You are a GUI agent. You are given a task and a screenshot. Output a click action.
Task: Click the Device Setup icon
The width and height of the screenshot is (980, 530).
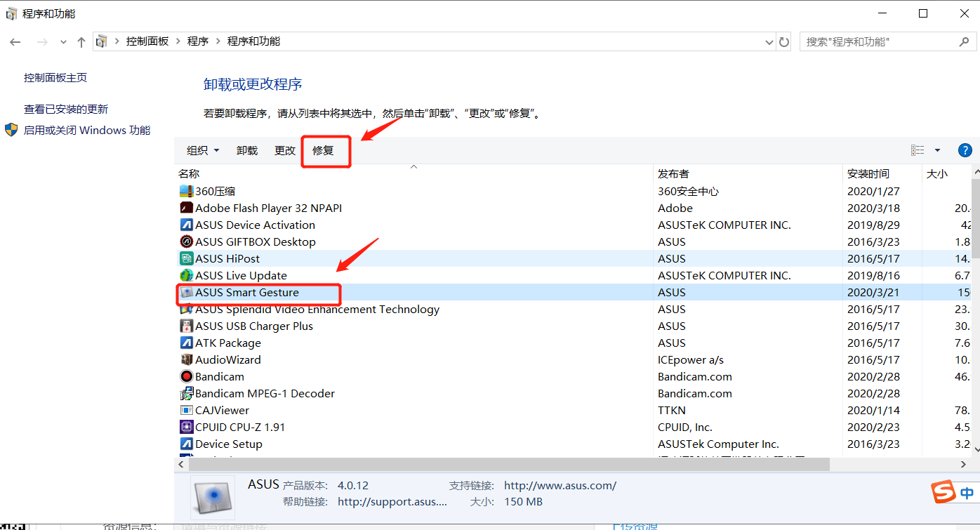[x=186, y=444]
